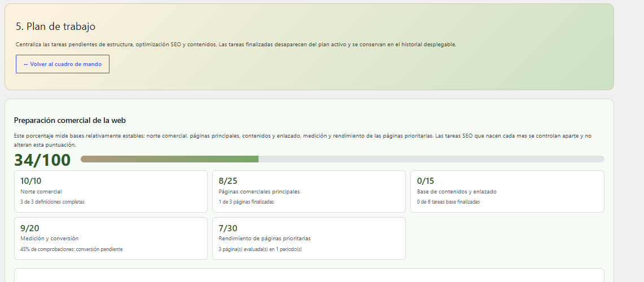644x282 pixels.
Task: Click the Preparación comercial de la web heading
Action: coord(70,120)
